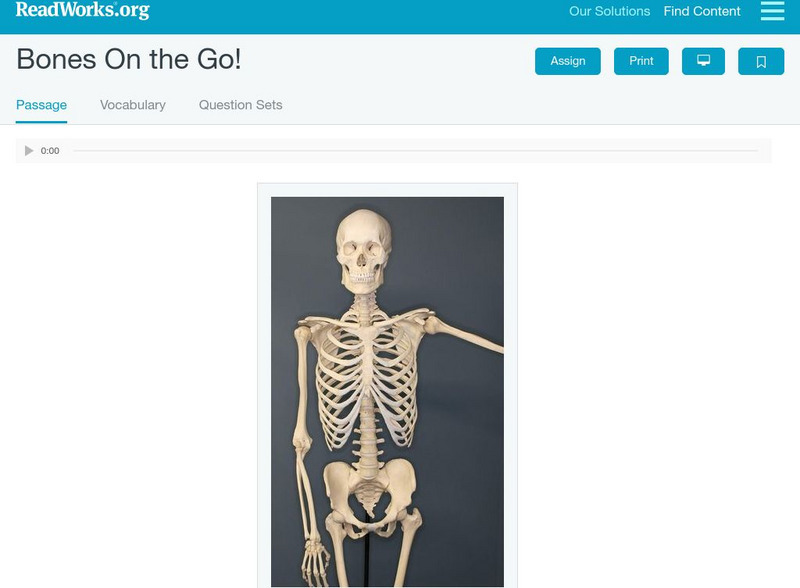Seek along the audio progress bar
Viewport: 800px width, 588px height.
(415, 151)
